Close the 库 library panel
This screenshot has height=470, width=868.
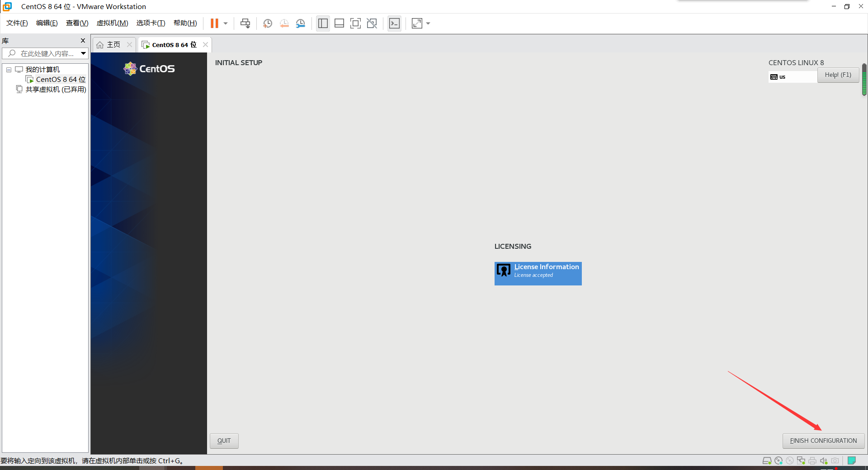tap(83, 41)
